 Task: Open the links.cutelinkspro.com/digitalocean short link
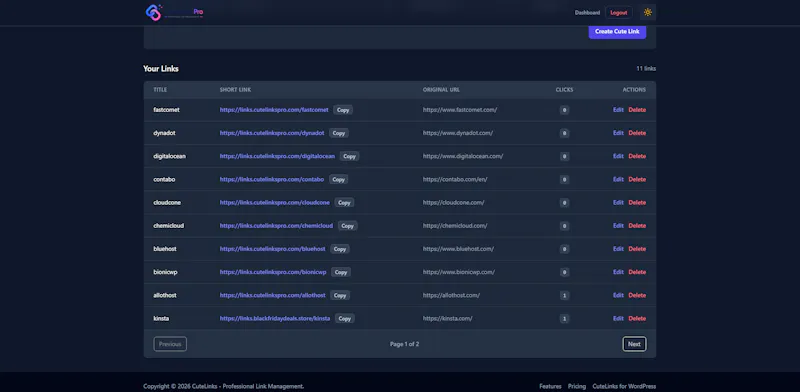click(278, 156)
